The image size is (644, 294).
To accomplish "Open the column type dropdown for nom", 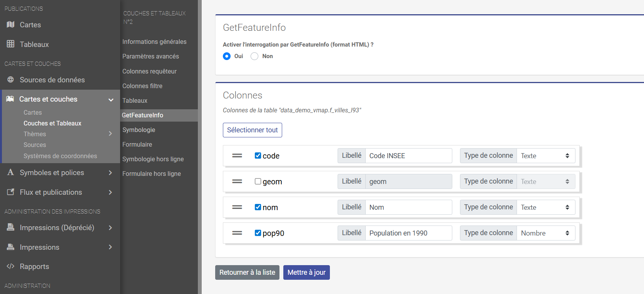I will pos(545,207).
